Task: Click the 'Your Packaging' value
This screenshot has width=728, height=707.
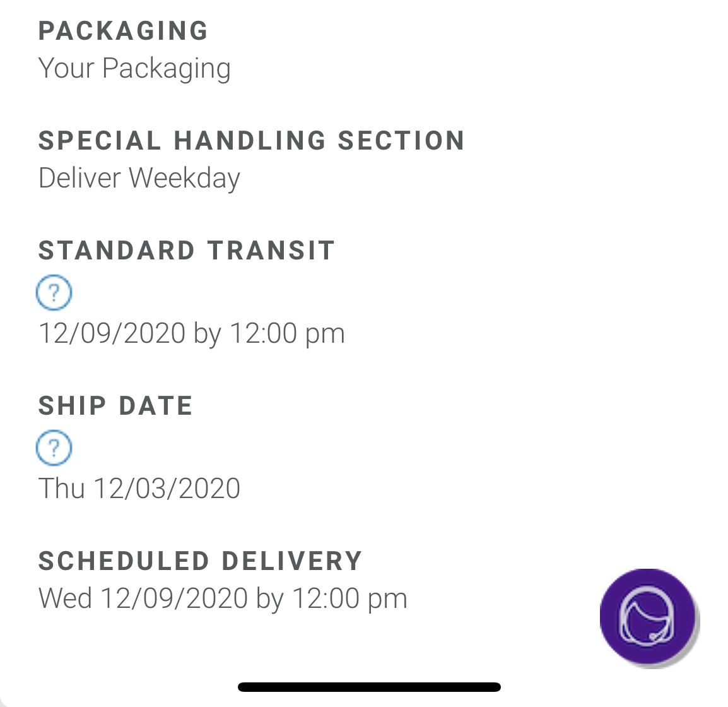Action: click(x=134, y=68)
